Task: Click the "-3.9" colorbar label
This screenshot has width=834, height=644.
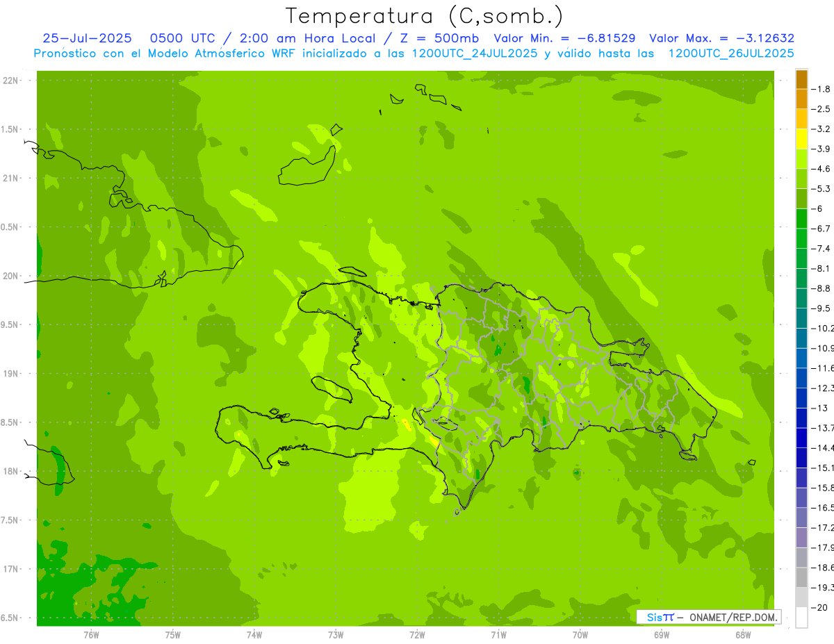Action: (x=822, y=149)
